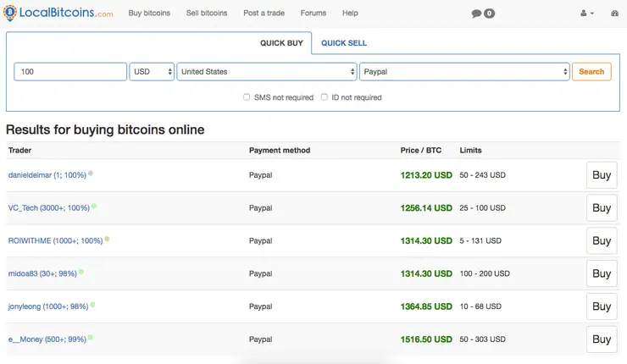
Task: Click the dashboard gauge icon
Action: [614, 14]
